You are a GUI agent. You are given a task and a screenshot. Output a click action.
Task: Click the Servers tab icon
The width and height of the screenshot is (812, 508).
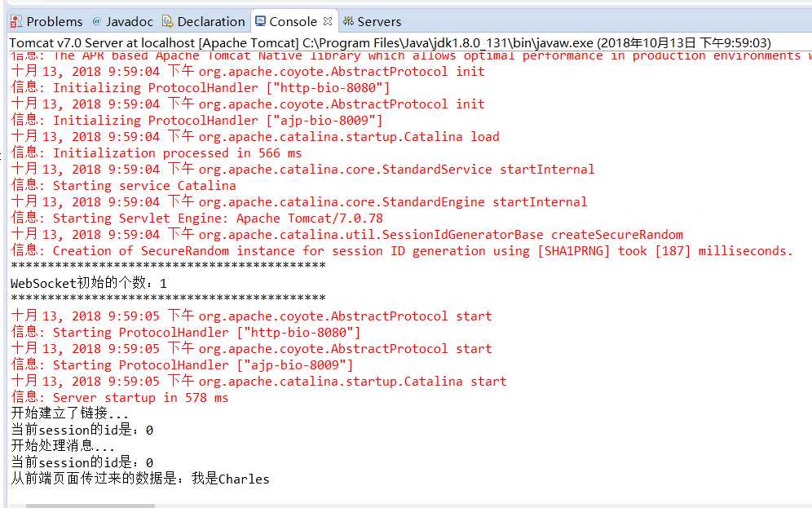pos(348,21)
